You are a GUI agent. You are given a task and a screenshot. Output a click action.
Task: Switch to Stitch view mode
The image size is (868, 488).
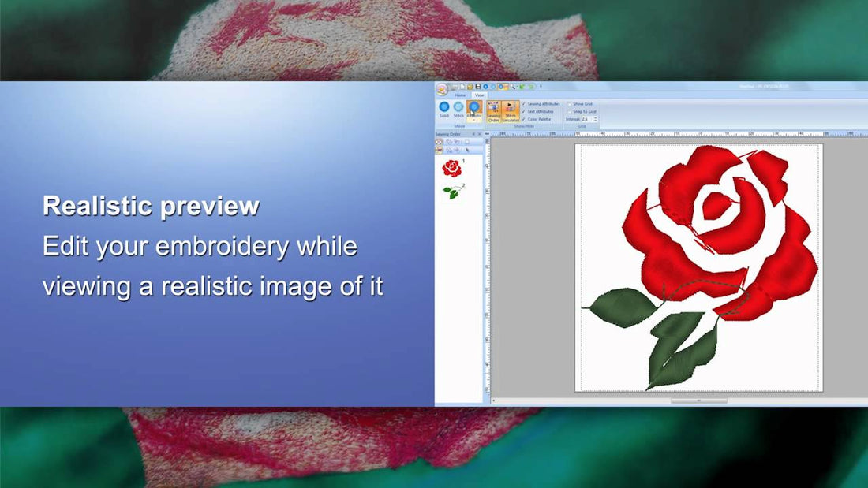[x=458, y=107]
